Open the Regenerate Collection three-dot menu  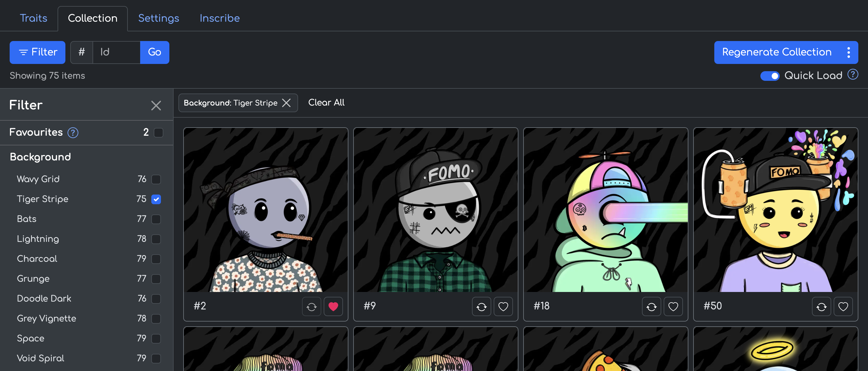click(x=848, y=52)
